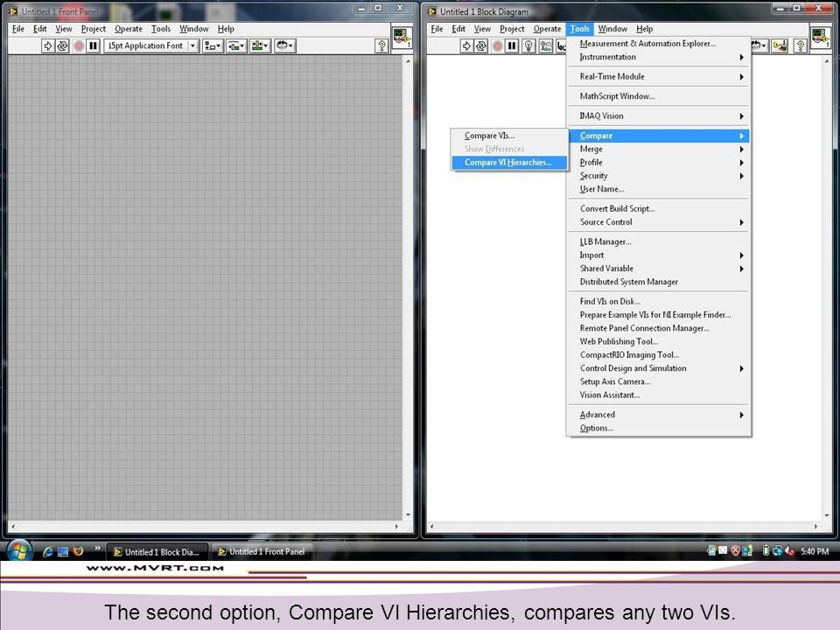Open Distributed System Manager menu item
This screenshot has width=840, height=630.
658,282
